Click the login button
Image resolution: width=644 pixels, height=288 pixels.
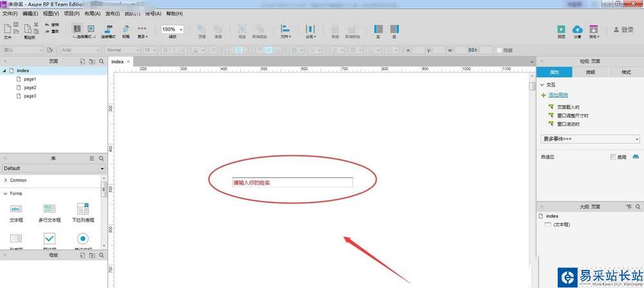click(623, 30)
